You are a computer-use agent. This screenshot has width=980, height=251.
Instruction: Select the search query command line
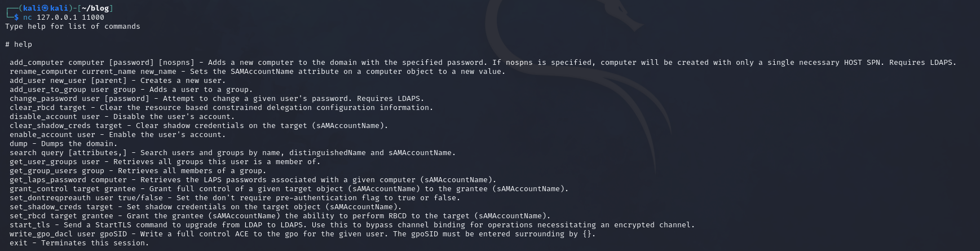233,153
